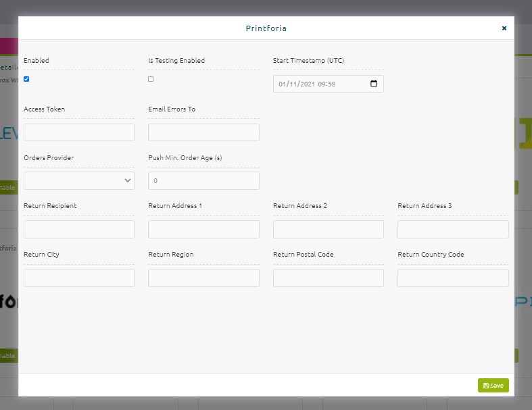Click the Return Address 3 label

pyautogui.click(x=425, y=205)
